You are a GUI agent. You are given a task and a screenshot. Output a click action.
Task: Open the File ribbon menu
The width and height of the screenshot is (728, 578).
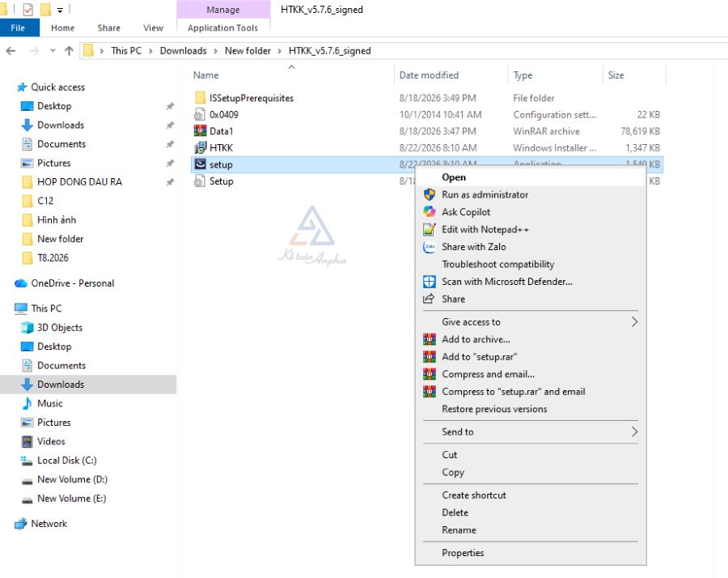[x=18, y=28]
